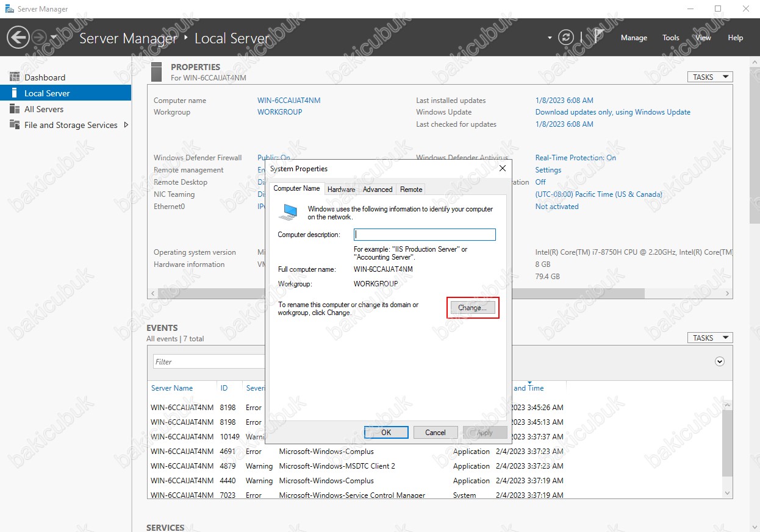Open the Notifications flag icon

click(x=599, y=37)
